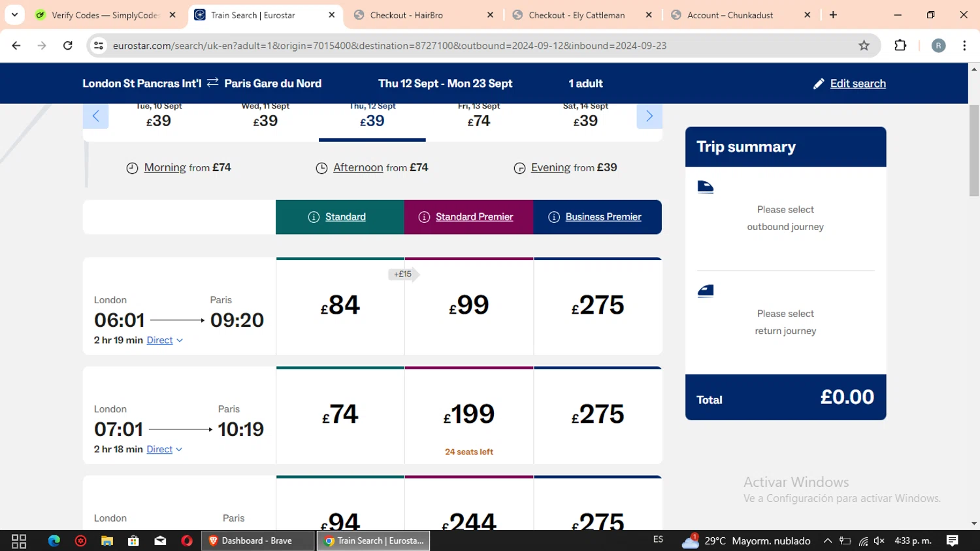Screen dimensions: 980x551
Task: Click the Standard class info icon
Action: click(314, 217)
